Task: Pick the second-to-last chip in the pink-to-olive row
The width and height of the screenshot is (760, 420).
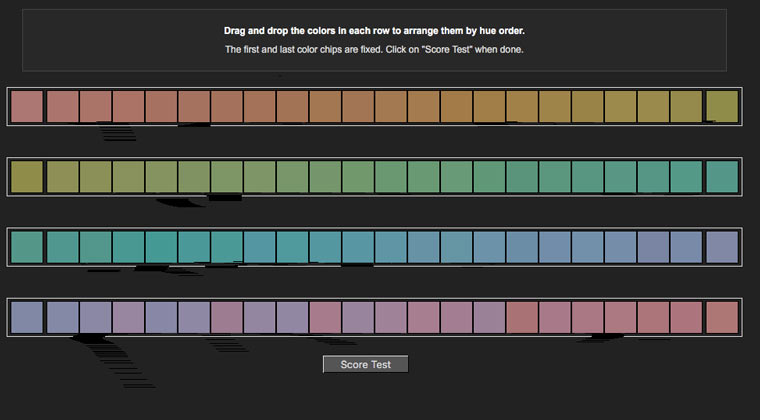Action: coord(686,107)
